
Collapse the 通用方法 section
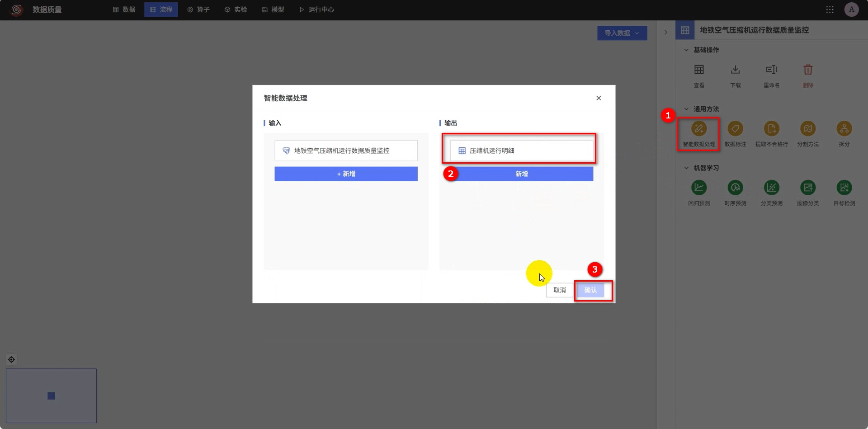pyautogui.click(x=686, y=109)
